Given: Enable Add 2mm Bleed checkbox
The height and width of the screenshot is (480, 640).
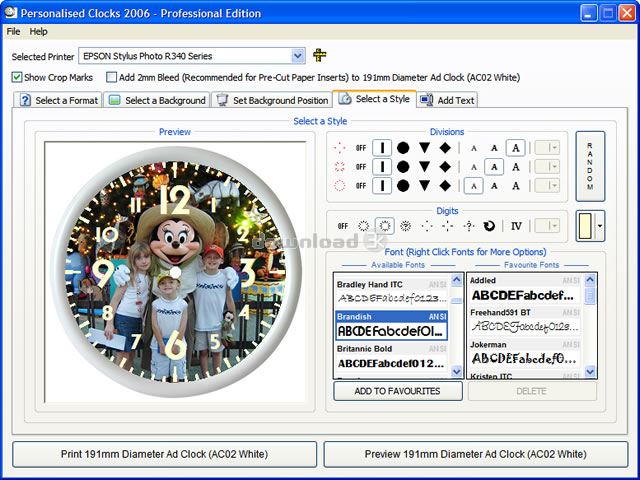Looking at the screenshot, I should click(x=112, y=77).
